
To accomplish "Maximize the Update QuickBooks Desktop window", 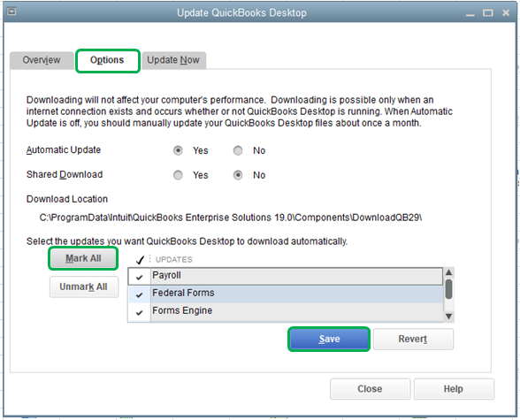I will [487, 13].
